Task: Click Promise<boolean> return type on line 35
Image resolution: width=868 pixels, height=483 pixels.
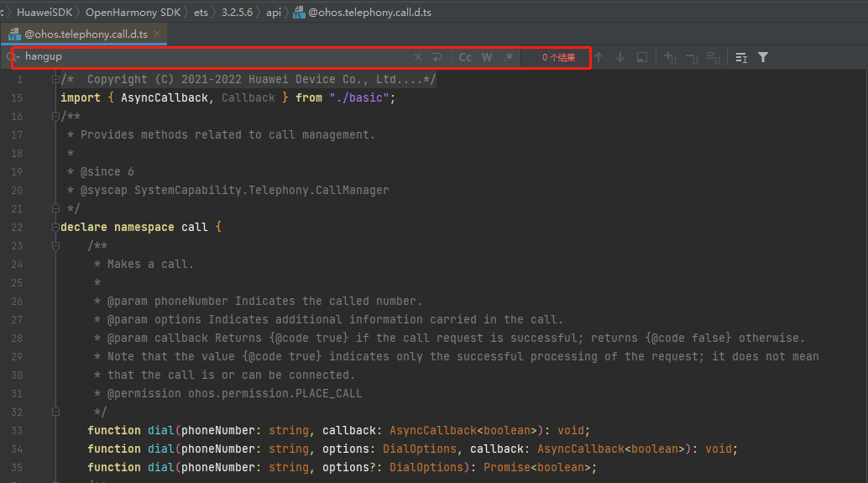Action: coord(537,468)
